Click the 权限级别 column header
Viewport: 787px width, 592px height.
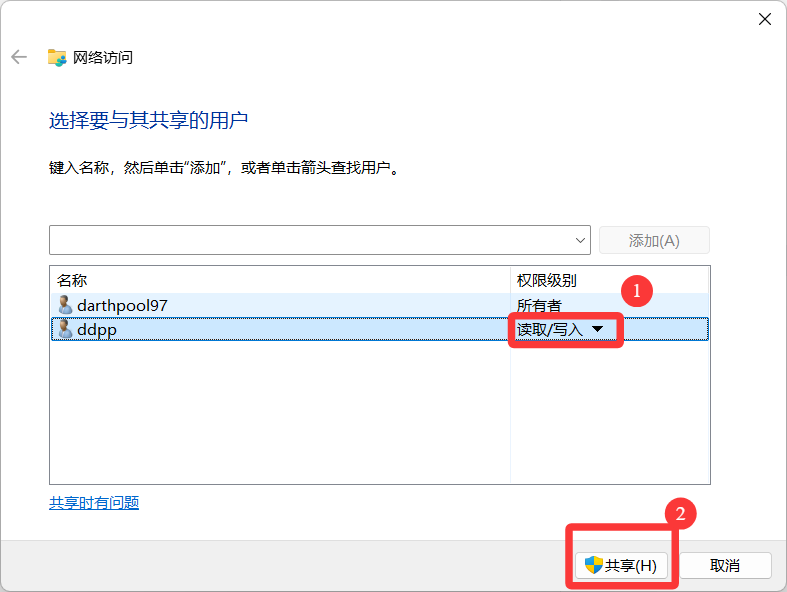(546, 280)
